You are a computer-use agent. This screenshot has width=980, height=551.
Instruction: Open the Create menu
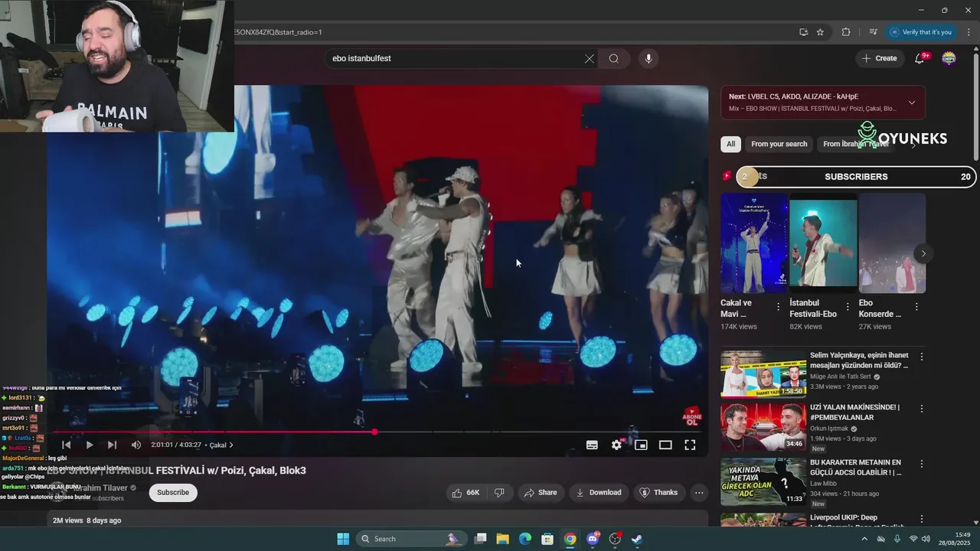879,58
